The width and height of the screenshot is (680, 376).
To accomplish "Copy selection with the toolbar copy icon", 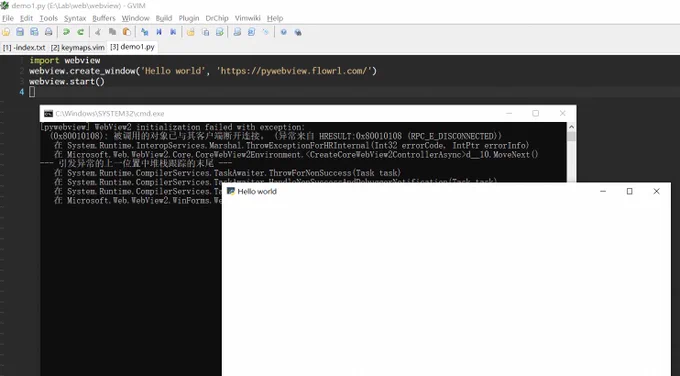I will click(112, 32).
